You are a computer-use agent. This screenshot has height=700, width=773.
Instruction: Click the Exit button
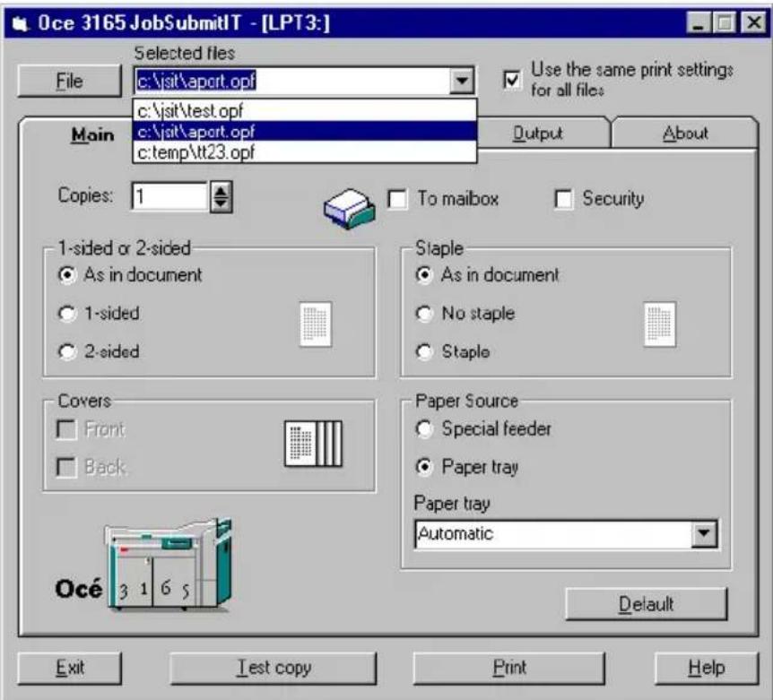pyautogui.click(x=70, y=668)
